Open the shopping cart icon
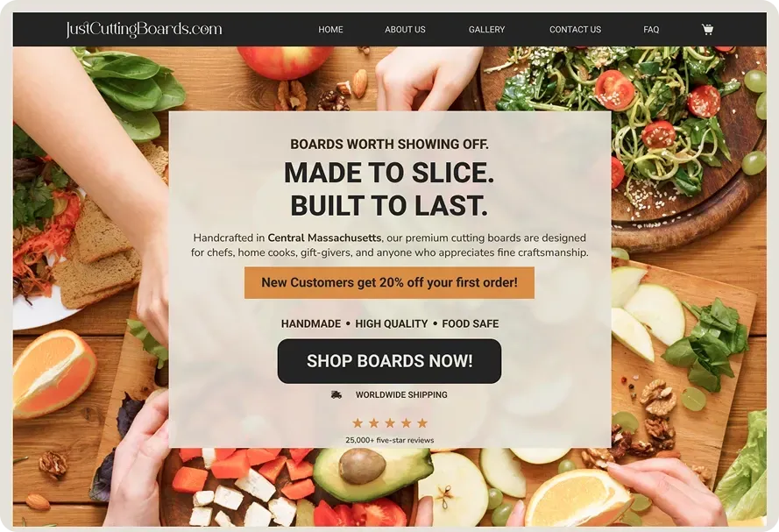 (707, 29)
